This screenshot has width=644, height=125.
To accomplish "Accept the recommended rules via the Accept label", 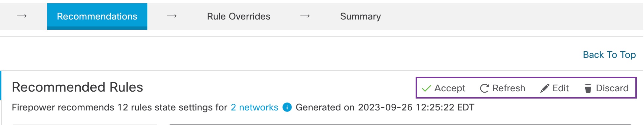I will pyautogui.click(x=450, y=88).
